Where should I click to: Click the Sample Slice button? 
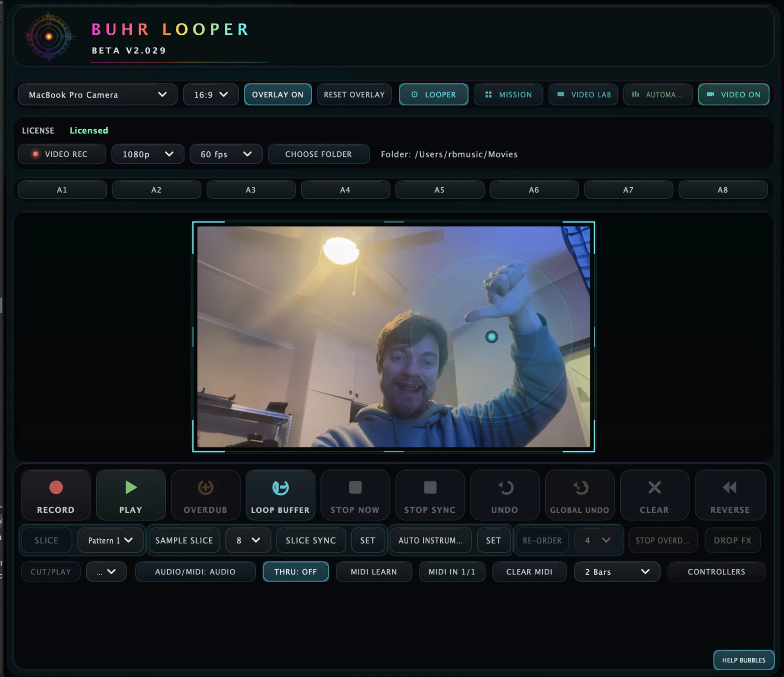tap(184, 540)
